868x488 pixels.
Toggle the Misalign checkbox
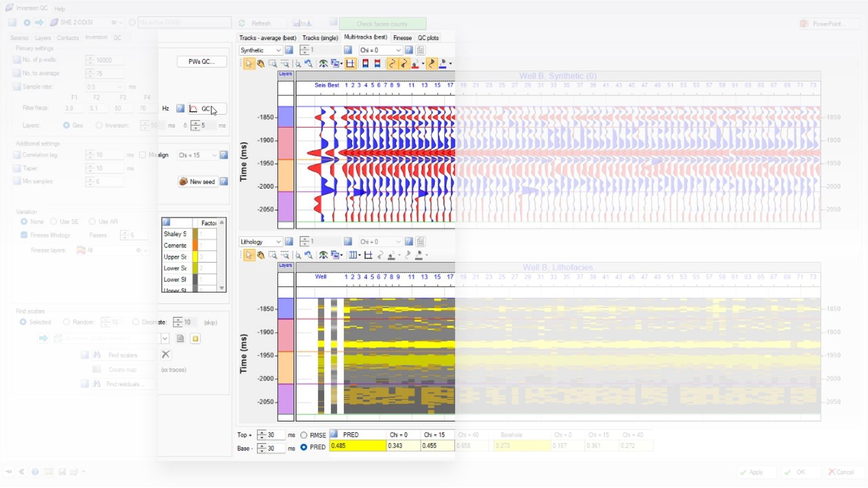pyautogui.click(x=143, y=155)
